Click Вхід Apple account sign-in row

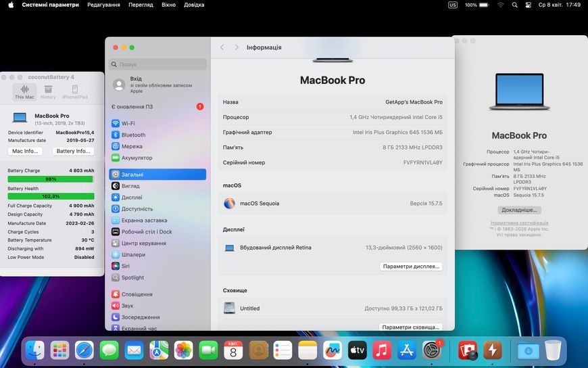tap(157, 85)
